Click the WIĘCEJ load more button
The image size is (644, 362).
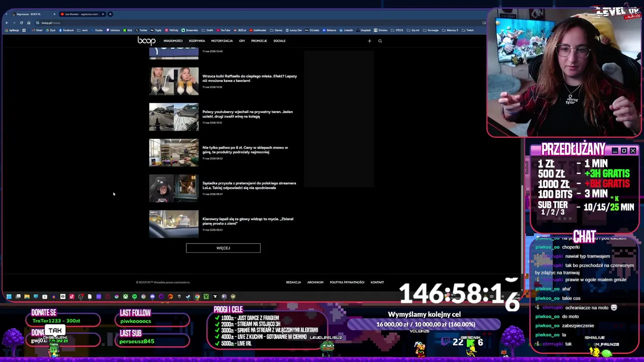[x=223, y=248]
